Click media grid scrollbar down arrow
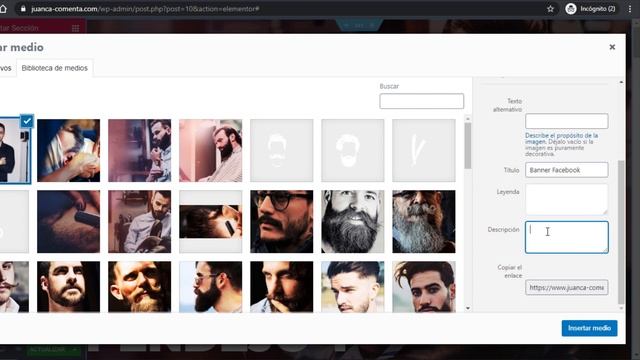640x360 pixels. [x=468, y=308]
